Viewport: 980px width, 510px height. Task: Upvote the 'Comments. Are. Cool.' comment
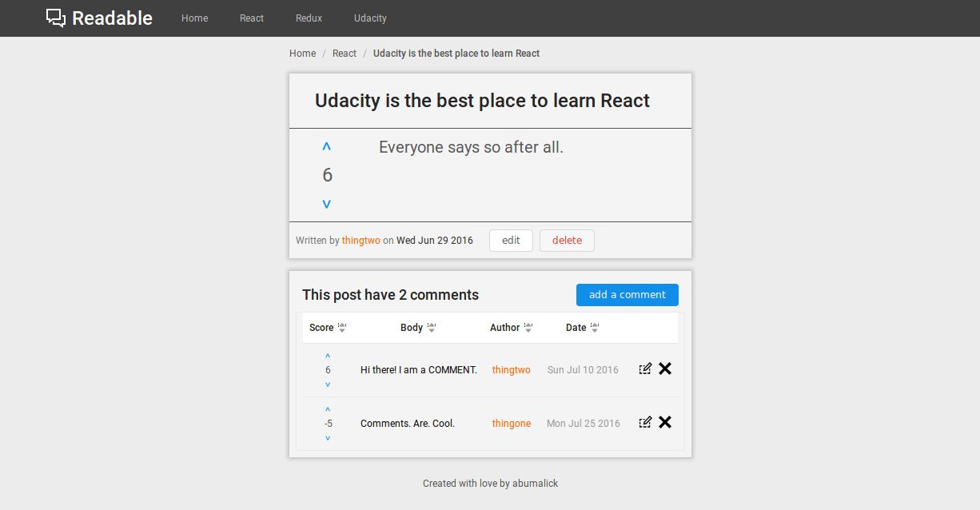pos(328,409)
